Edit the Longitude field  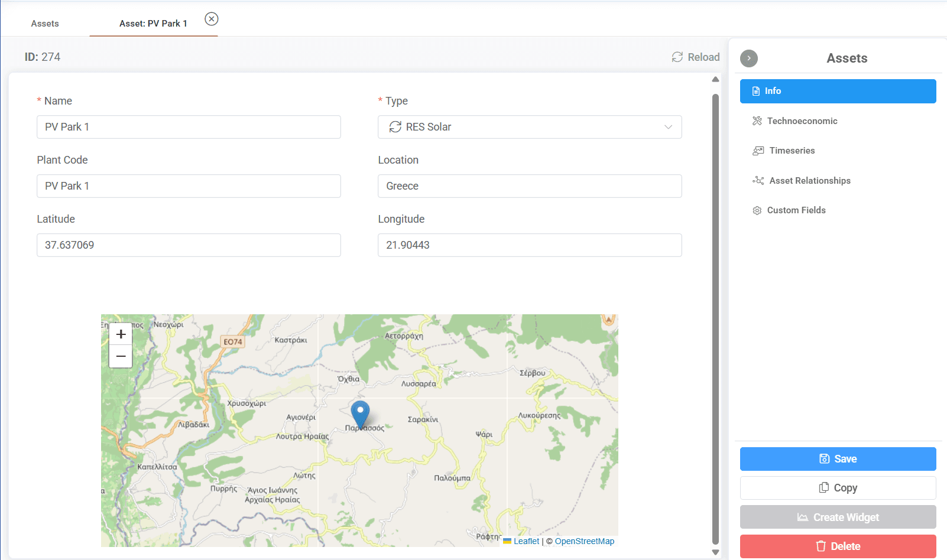pyautogui.click(x=530, y=245)
